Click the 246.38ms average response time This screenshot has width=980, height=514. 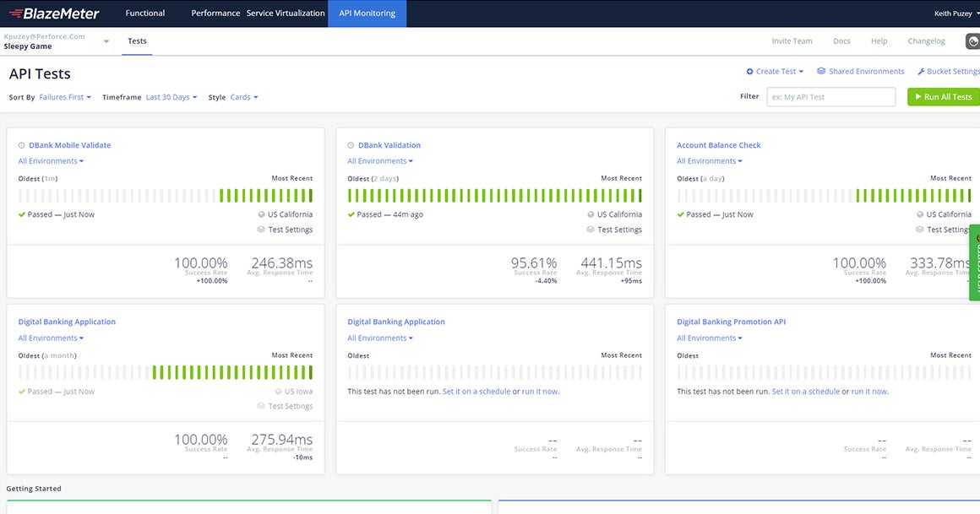[281, 263]
